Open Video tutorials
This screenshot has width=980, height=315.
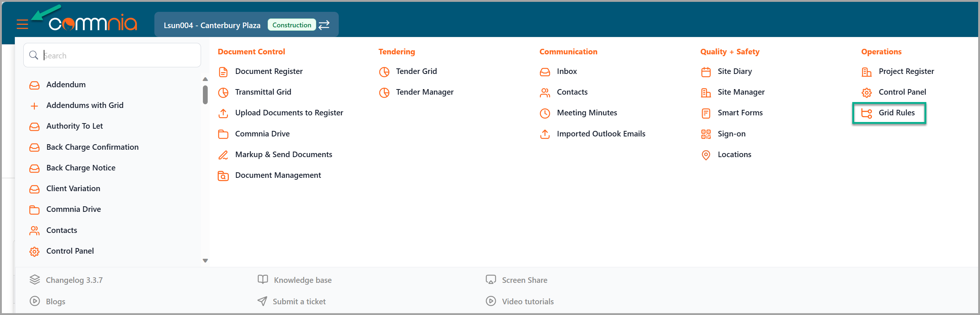[528, 301]
